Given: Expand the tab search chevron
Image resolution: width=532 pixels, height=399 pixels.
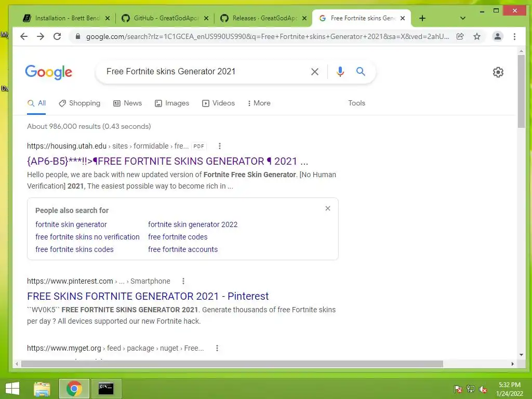Looking at the screenshot, I should [462, 18].
